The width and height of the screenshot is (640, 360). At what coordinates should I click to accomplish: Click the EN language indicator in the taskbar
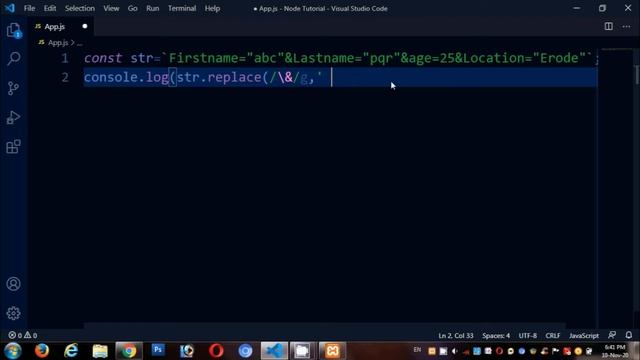(417, 350)
